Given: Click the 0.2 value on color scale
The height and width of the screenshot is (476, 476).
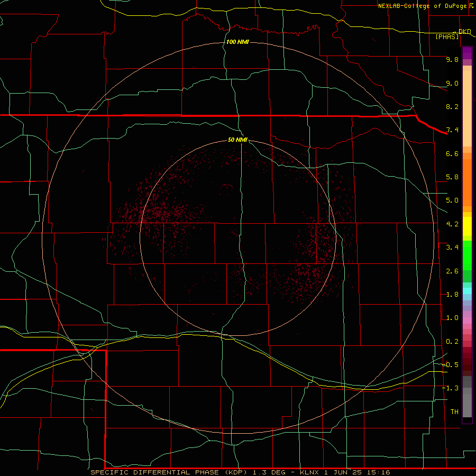Looking at the screenshot, I should (452, 342).
